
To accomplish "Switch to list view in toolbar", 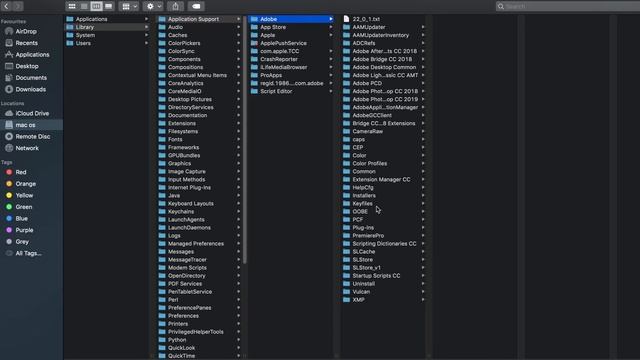I will pyautogui.click(x=84, y=6).
